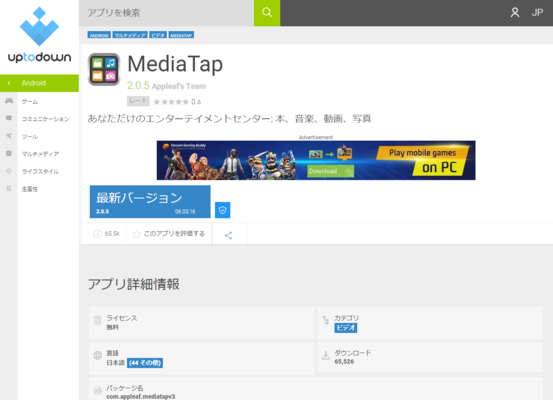Collapse the Android sidebar back arrow
553x400 pixels.
click(x=9, y=83)
